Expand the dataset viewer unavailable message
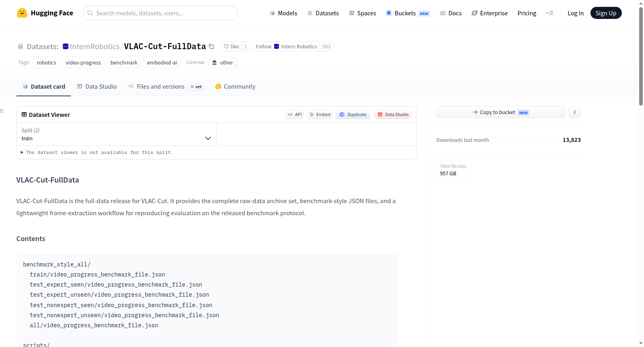 97,152
